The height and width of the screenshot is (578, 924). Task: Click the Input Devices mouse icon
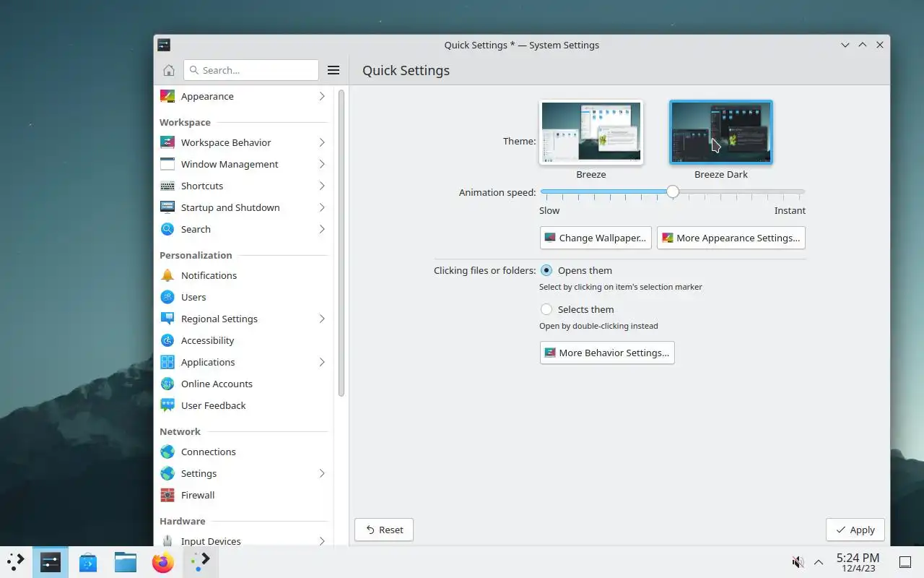point(167,540)
